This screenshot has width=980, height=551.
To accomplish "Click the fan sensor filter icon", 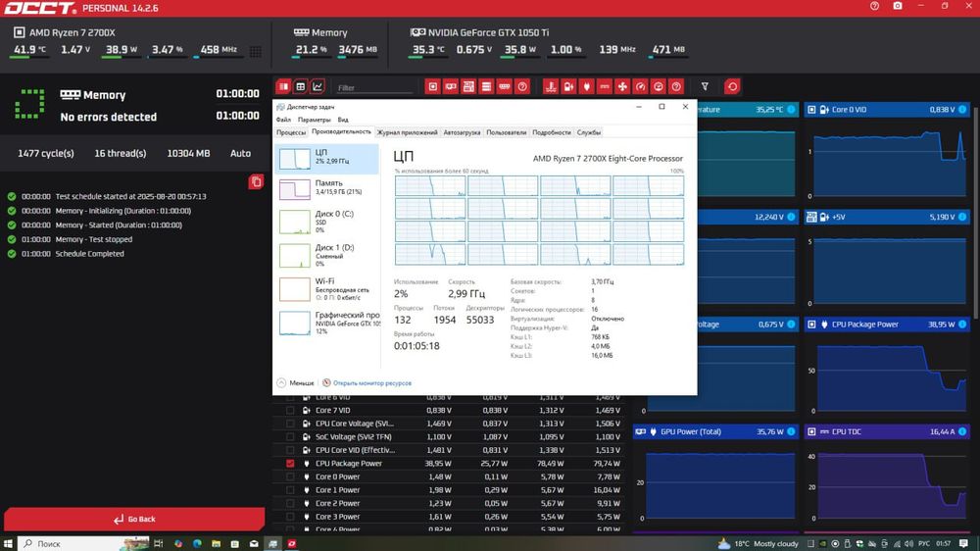I will [x=622, y=87].
